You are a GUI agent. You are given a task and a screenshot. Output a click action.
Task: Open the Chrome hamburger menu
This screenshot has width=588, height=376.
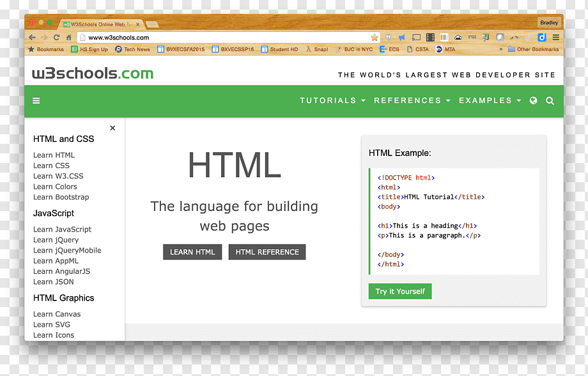coord(555,36)
